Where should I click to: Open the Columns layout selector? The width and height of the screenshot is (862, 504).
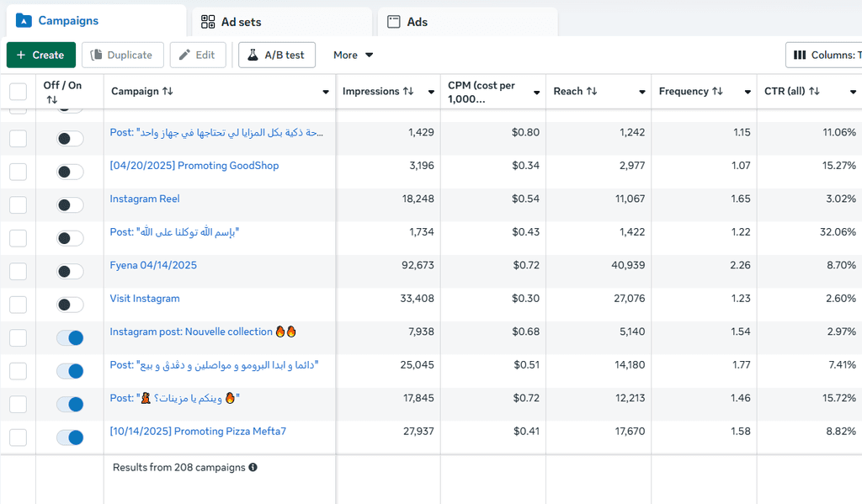823,56
